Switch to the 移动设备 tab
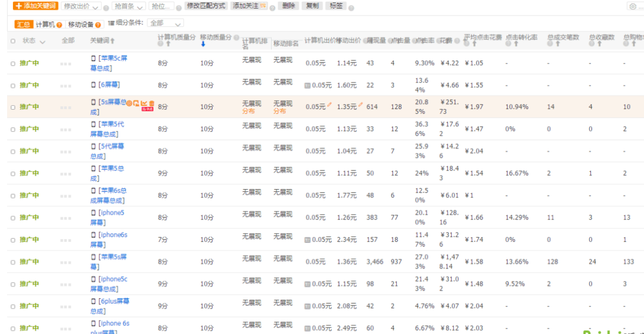 (81, 24)
